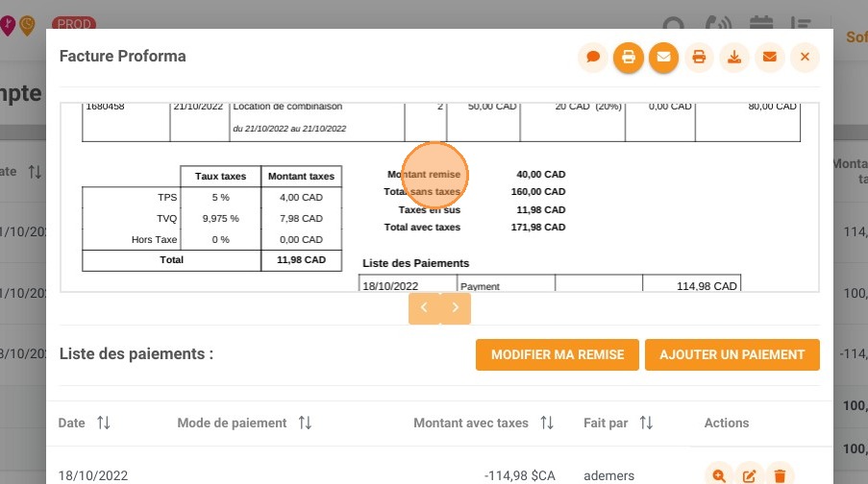Screen dimensions: 868x484
Task: Sort by Mode de paiement column
Action: (305, 423)
